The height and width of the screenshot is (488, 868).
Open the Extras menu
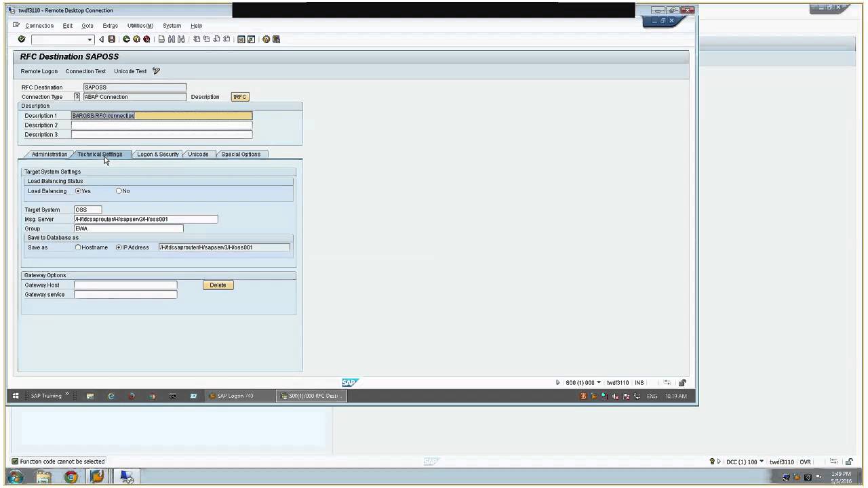110,26
